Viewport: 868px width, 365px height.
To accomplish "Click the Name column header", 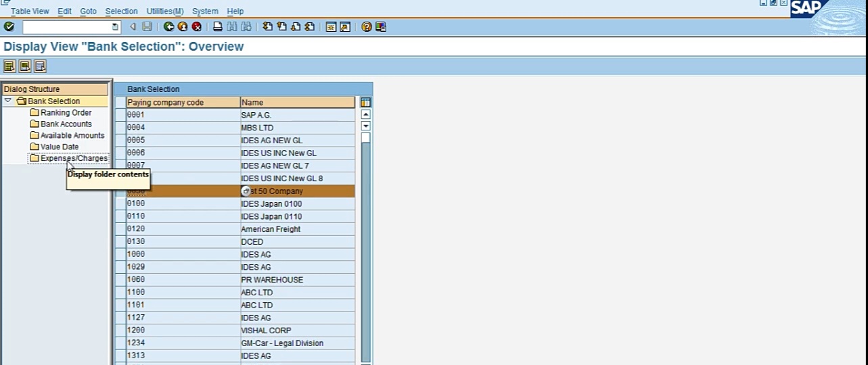I will coord(298,103).
